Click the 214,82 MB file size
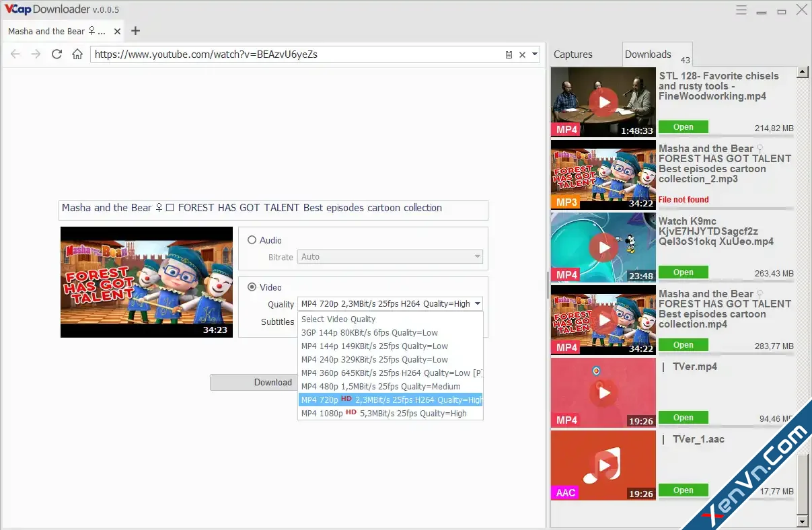 coord(774,128)
